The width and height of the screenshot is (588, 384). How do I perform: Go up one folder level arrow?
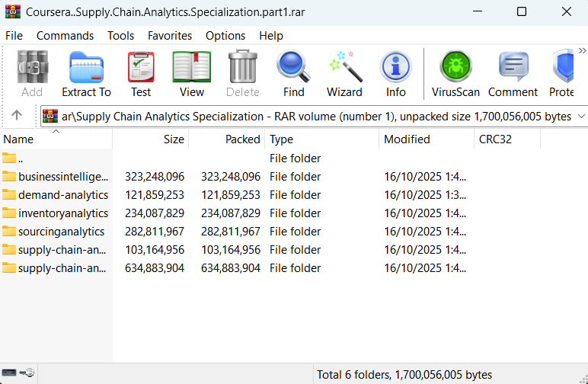tap(17, 116)
